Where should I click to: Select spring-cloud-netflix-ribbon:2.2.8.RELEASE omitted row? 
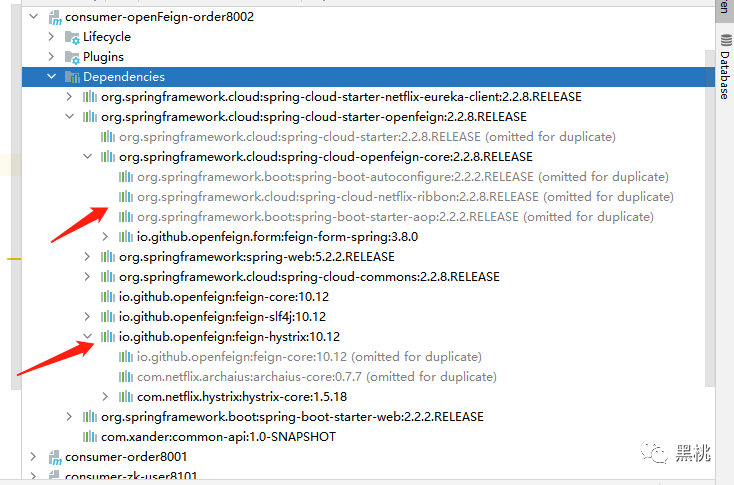[405, 197]
